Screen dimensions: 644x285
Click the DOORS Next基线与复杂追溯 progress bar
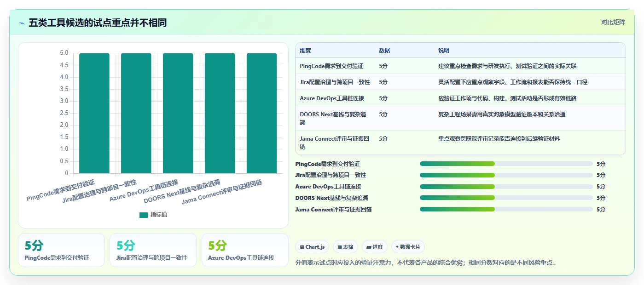pos(506,198)
